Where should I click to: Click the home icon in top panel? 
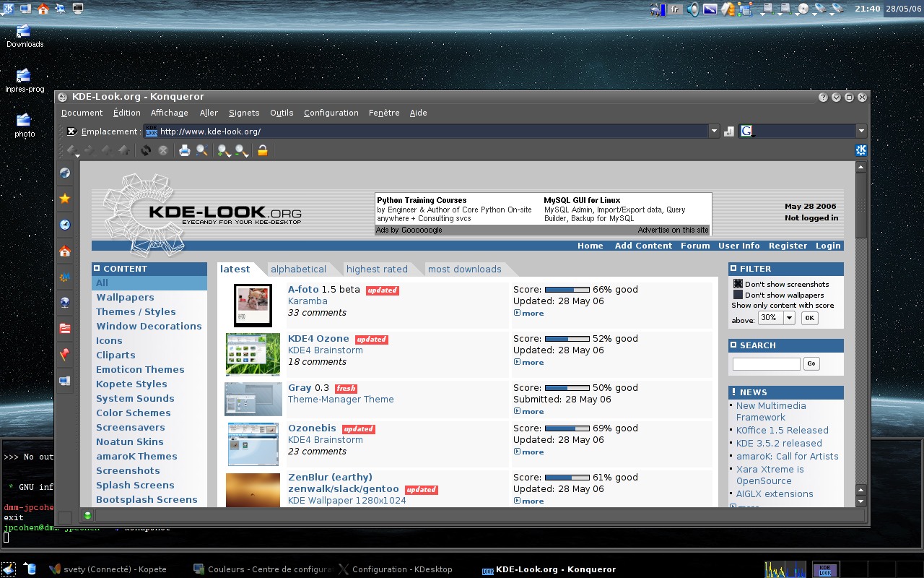(43, 9)
